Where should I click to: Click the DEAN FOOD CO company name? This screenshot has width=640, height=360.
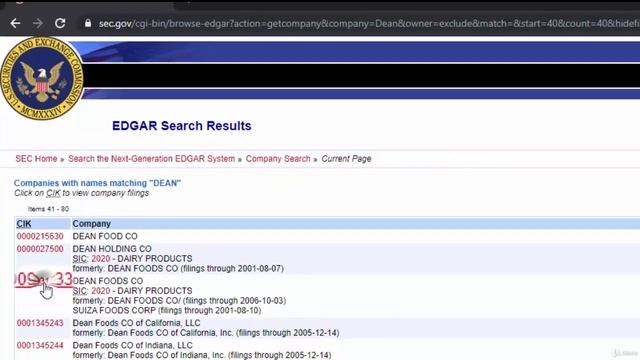pos(105,236)
